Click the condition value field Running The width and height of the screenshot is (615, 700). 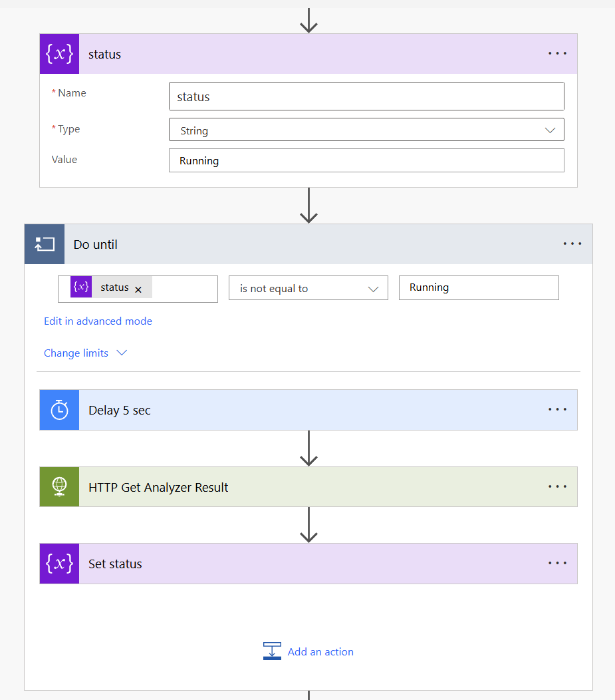(x=479, y=287)
